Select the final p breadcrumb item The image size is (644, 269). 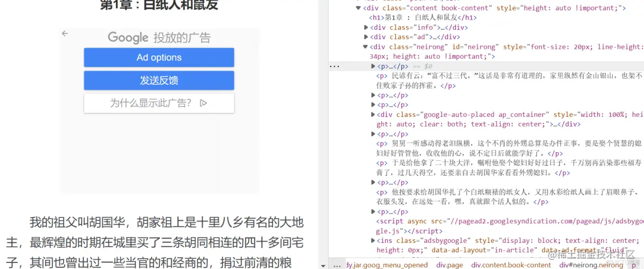pos(634,265)
